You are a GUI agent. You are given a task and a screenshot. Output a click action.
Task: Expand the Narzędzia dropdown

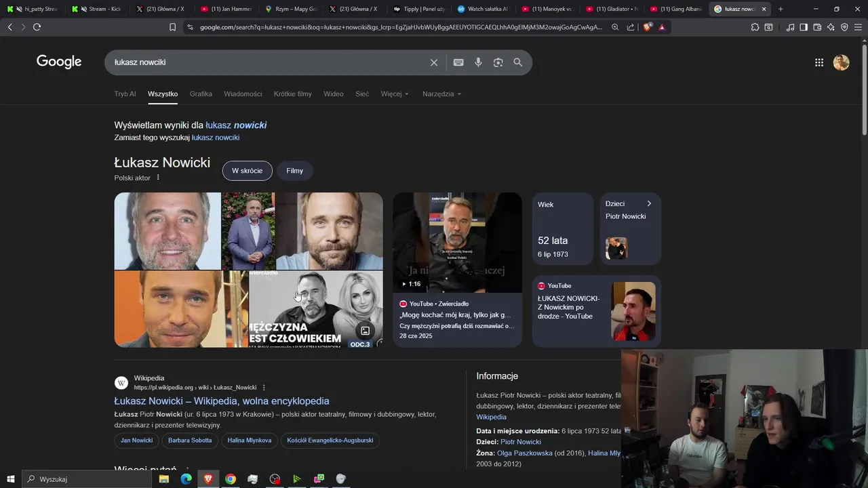click(x=441, y=94)
